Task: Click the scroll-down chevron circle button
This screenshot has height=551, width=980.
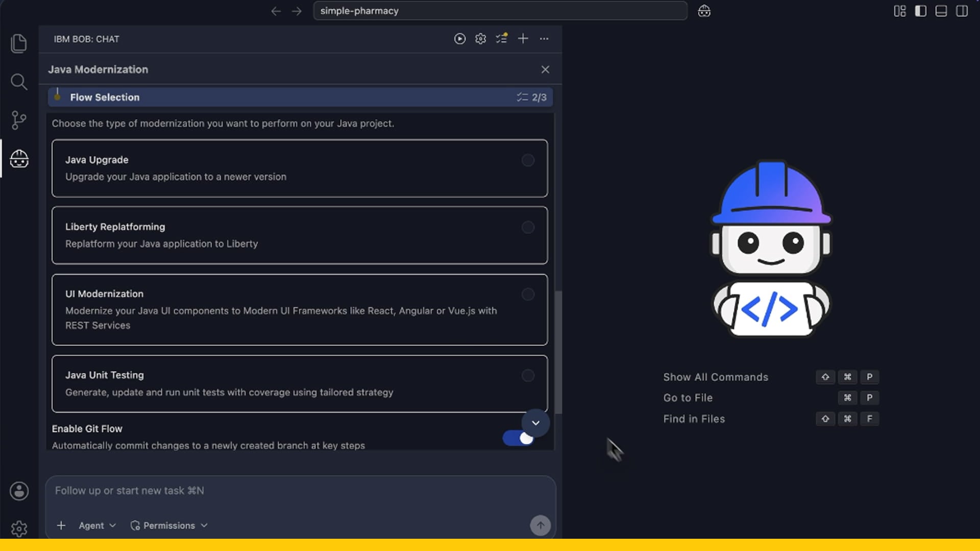Action: click(535, 422)
